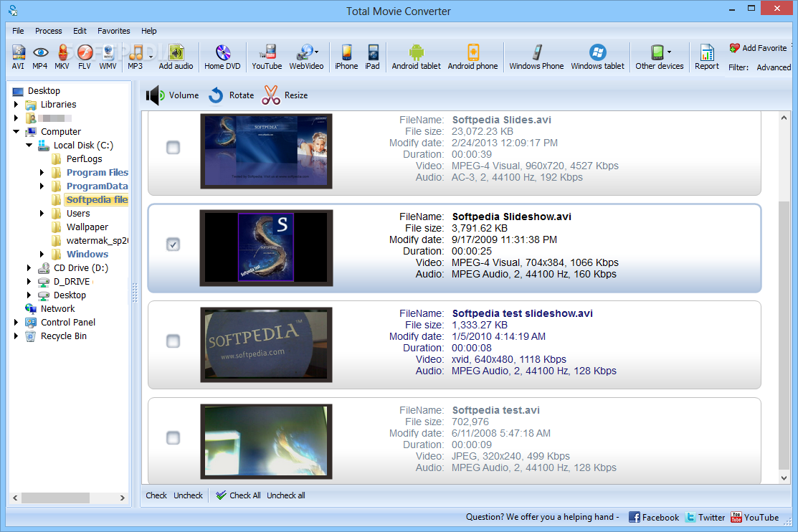Select WebVideo conversion icon
Viewport: 798px width, 532px height.
point(306,57)
